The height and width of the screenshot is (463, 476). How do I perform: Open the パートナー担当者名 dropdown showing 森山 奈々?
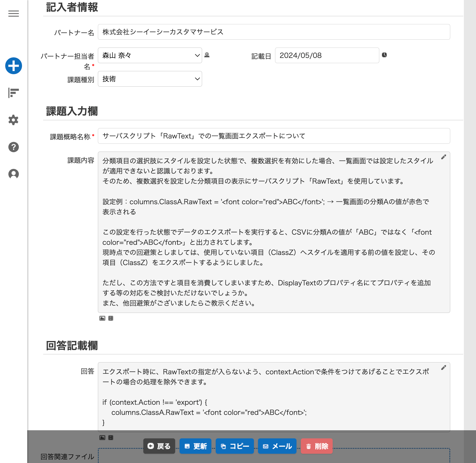point(150,55)
